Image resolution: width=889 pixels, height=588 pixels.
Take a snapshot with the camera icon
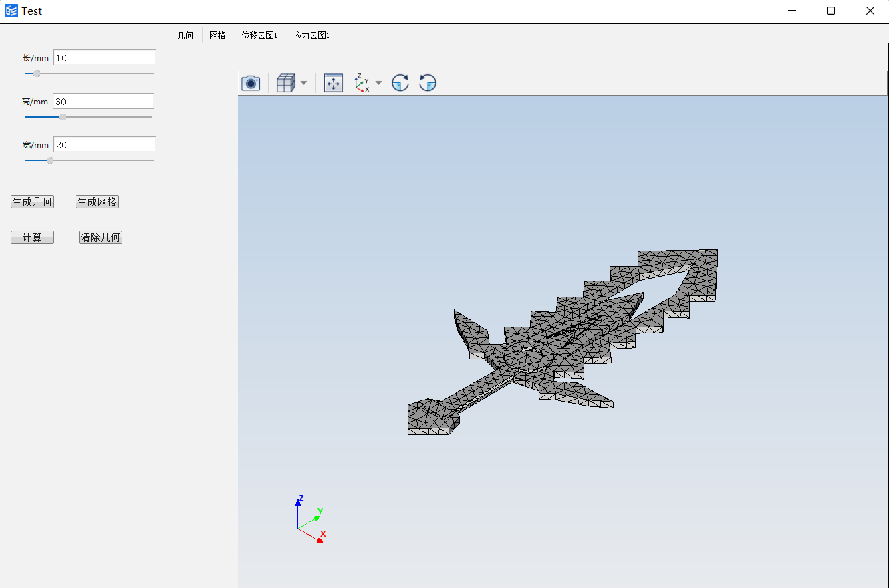click(251, 83)
